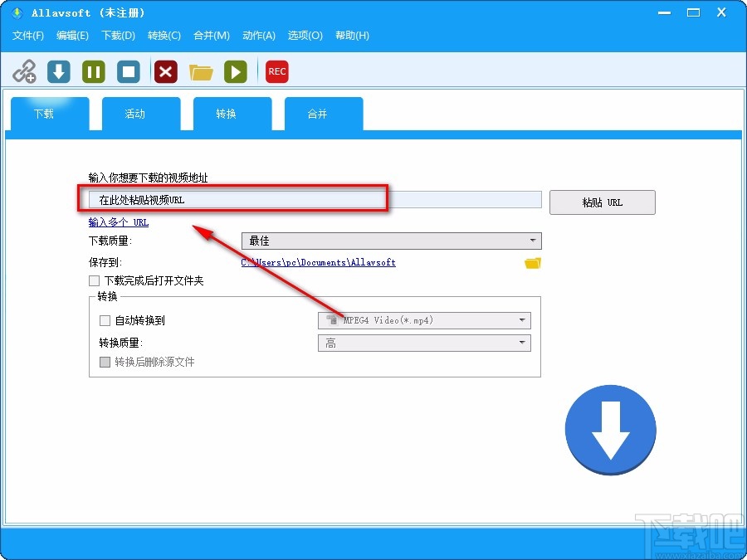This screenshot has height=560, width=747.
Task: Pause the current download
Action: point(93,71)
